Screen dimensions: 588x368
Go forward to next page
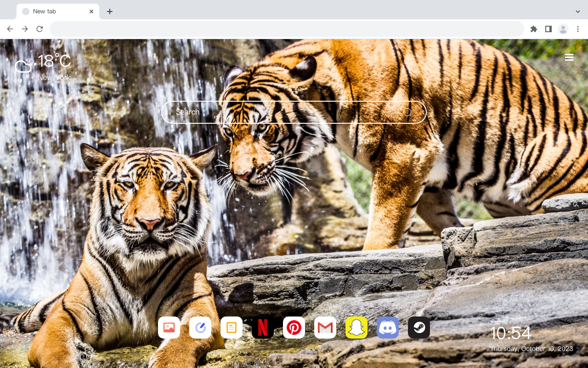pos(25,29)
